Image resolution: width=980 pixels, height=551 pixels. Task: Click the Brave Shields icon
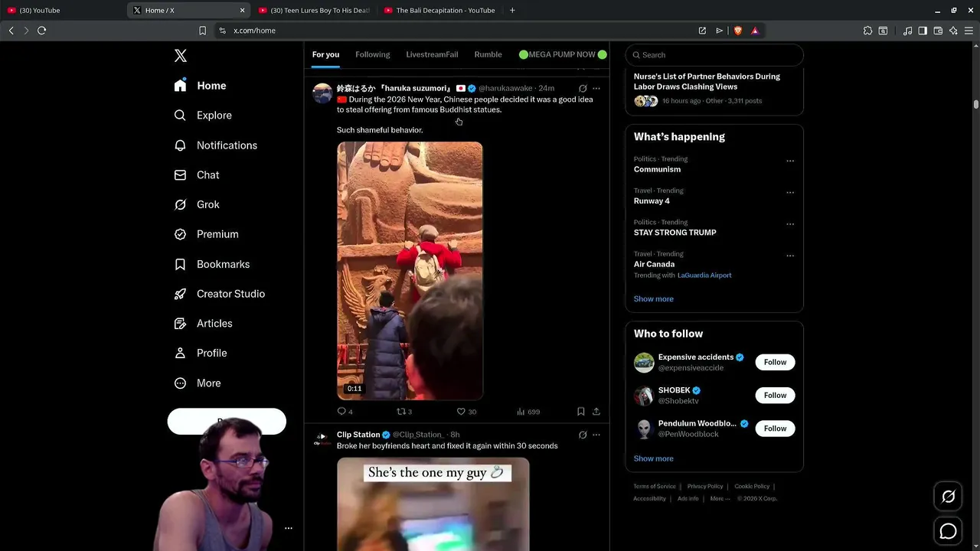coord(738,31)
